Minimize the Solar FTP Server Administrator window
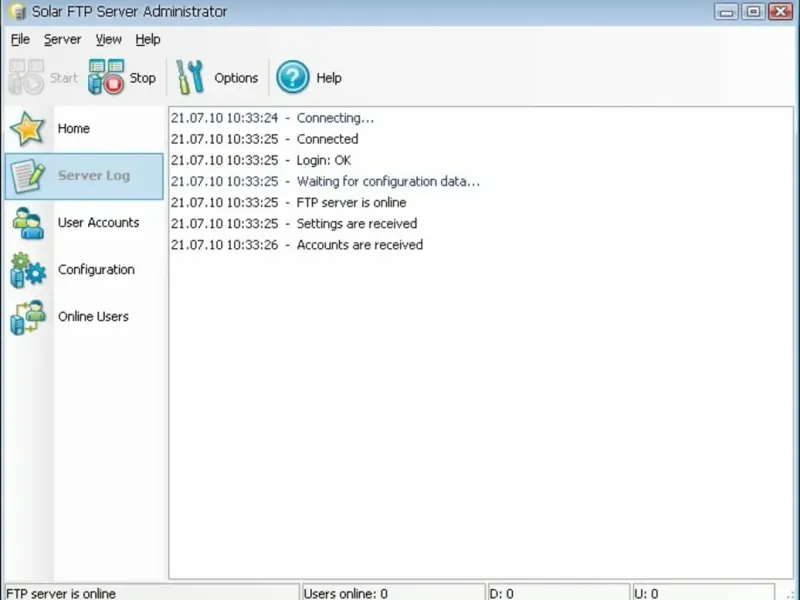800x600 pixels. point(727,11)
